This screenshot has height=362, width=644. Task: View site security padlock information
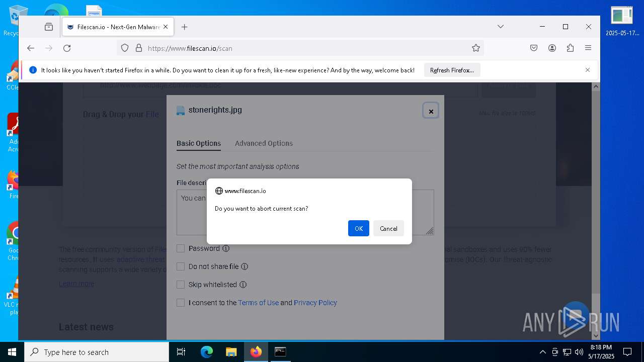coord(139,48)
